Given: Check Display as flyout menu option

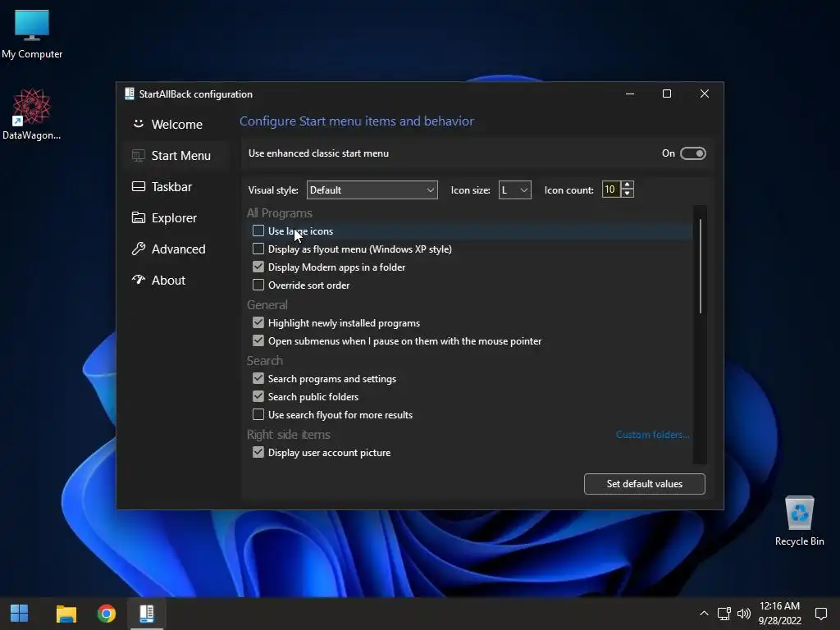Looking at the screenshot, I should click(x=258, y=249).
